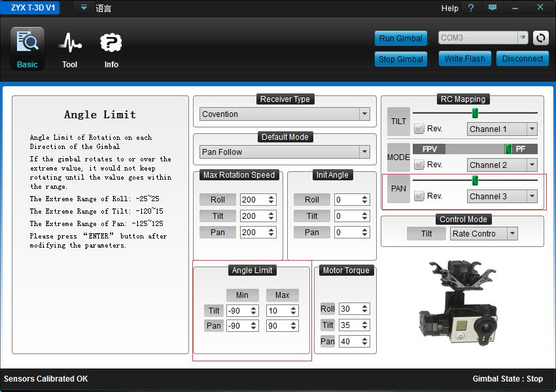Expand the Receiver Type dropdown
This screenshot has width=556, height=392.
click(364, 114)
